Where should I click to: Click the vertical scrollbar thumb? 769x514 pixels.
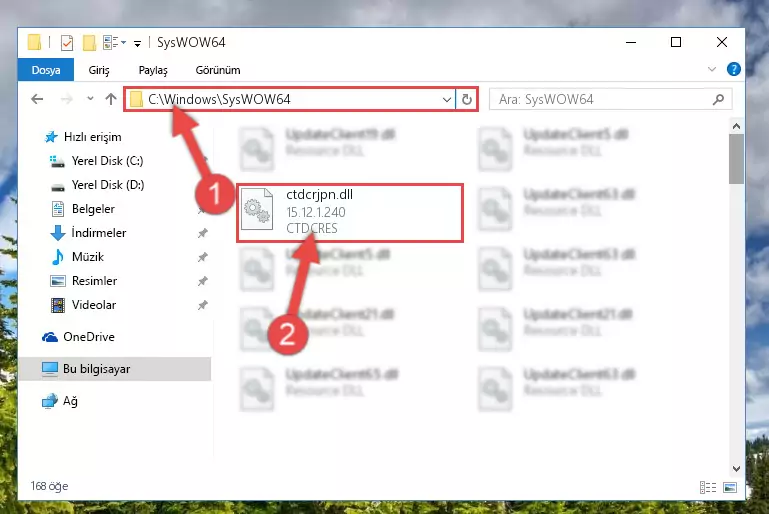tap(736, 159)
